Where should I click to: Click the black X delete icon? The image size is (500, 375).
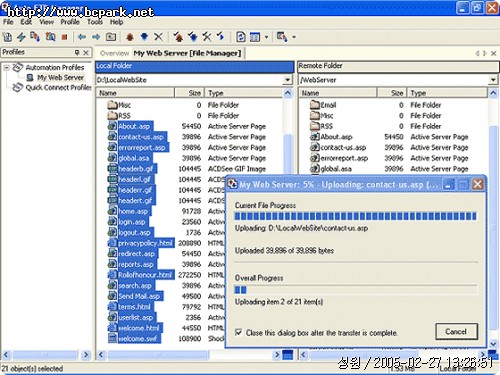[158, 37]
